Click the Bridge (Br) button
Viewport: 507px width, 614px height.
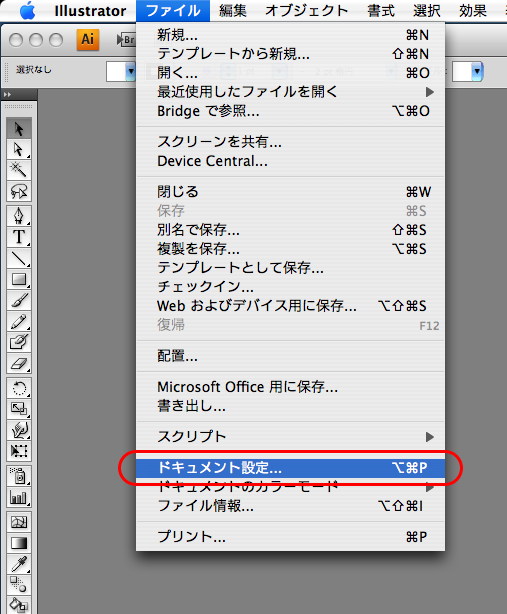click(126, 40)
